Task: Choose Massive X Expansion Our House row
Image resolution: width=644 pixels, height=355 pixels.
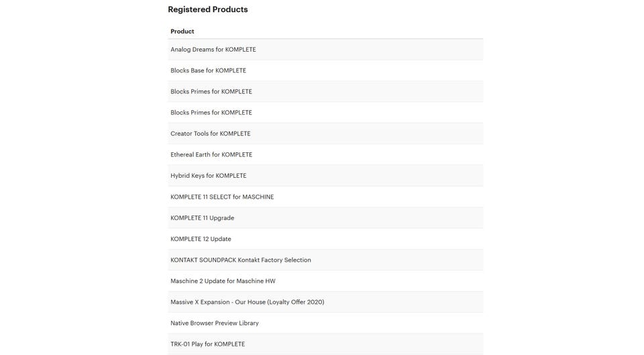Action: (325, 302)
